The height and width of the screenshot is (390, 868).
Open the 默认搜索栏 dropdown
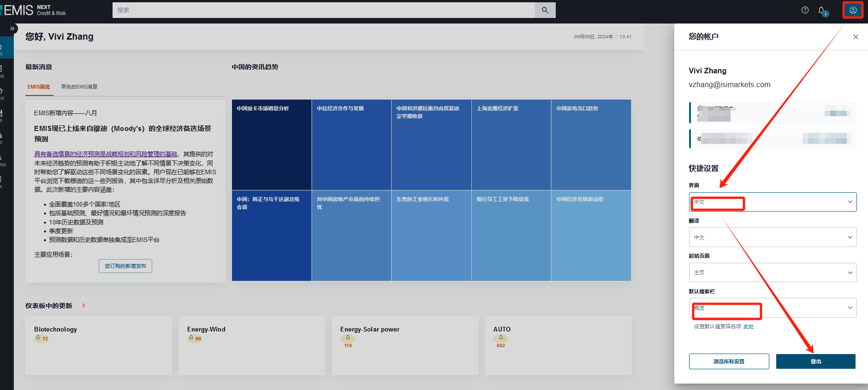[x=773, y=308]
